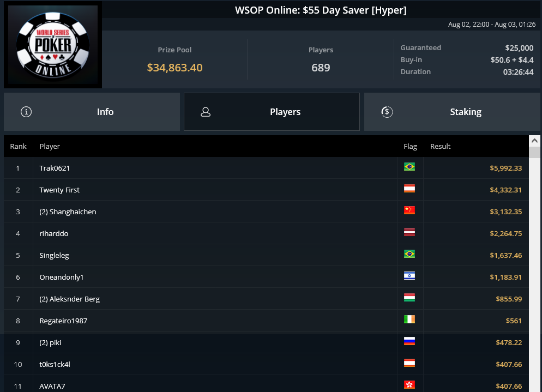Image resolution: width=542 pixels, height=392 pixels.
Task: Open player Singleleg's entry
Action: pyautogui.click(x=266, y=255)
